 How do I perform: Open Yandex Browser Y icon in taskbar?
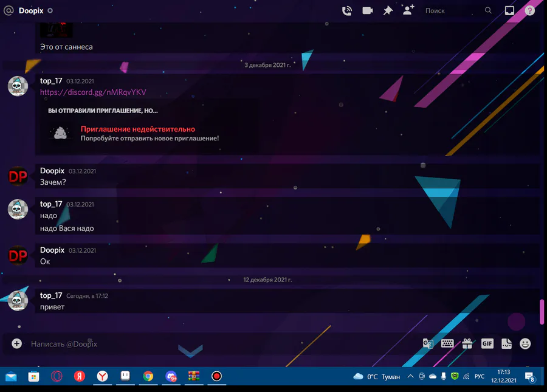click(102, 376)
